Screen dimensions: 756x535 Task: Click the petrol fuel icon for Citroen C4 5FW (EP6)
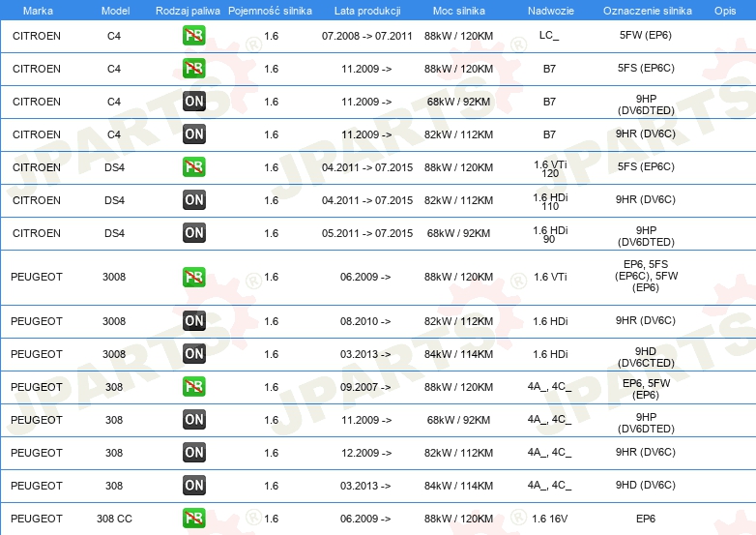(x=193, y=36)
